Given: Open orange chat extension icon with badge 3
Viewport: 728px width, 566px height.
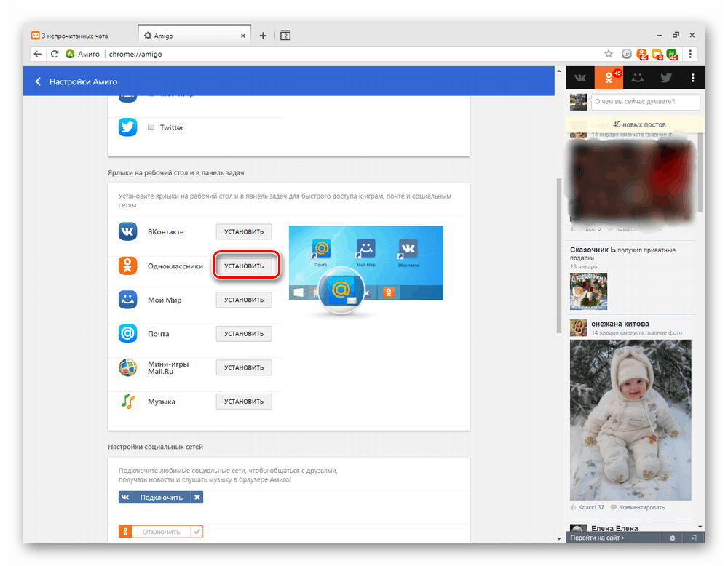Looking at the screenshot, I should [657, 55].
